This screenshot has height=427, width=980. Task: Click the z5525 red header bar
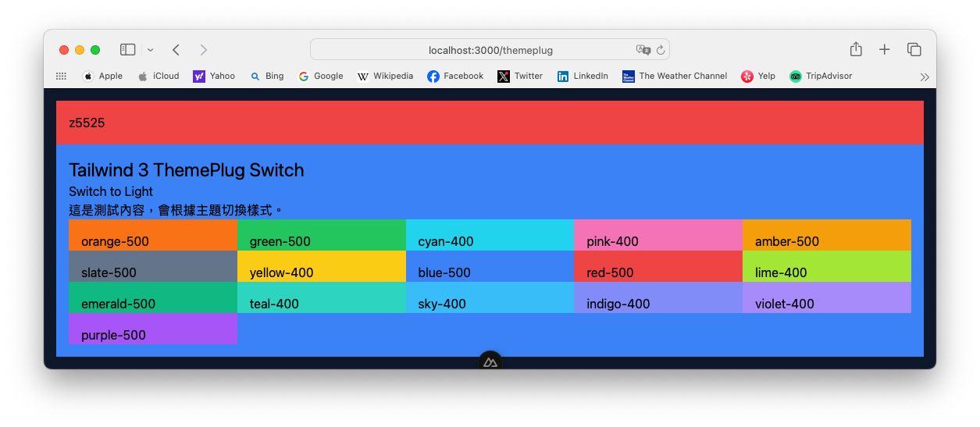490,123
